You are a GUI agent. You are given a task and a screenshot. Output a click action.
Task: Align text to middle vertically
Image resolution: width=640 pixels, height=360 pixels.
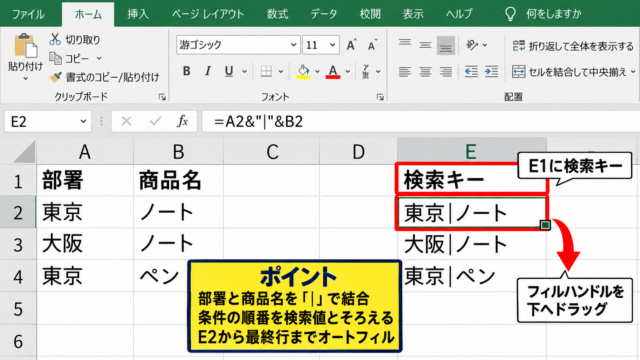click(425, 45)
